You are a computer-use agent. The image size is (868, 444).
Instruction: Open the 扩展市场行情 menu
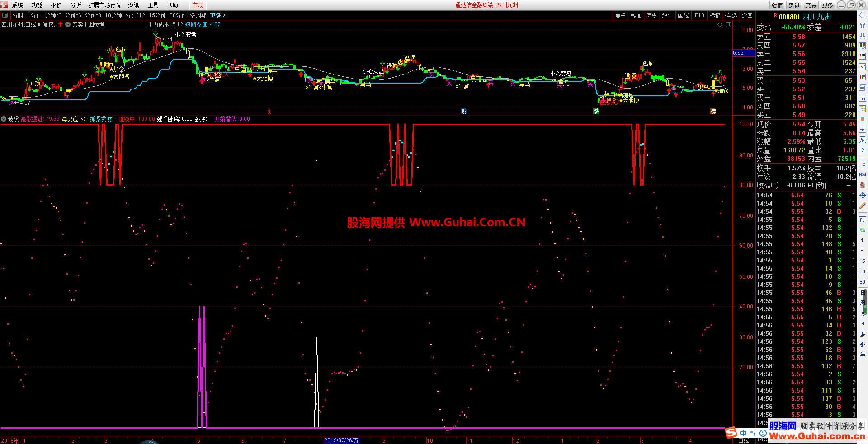104,5
